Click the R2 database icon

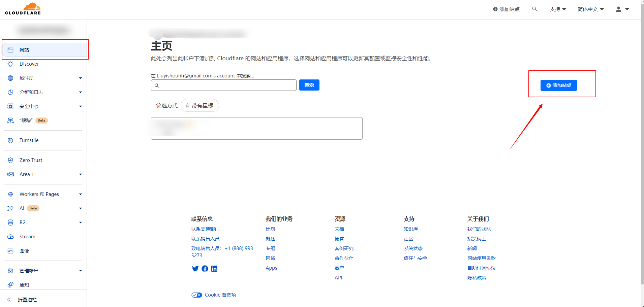[10, 223]
